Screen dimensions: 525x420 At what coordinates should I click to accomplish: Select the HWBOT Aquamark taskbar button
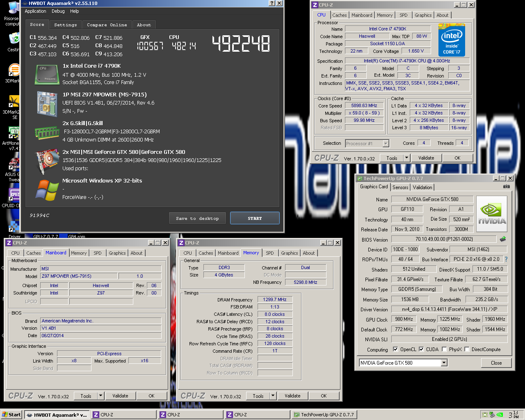point(57,415)
